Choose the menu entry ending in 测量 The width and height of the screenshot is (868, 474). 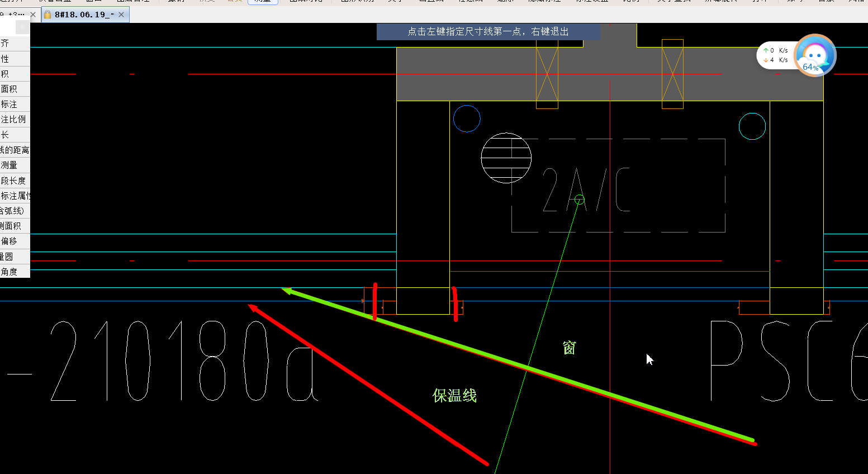coord(15,165)
